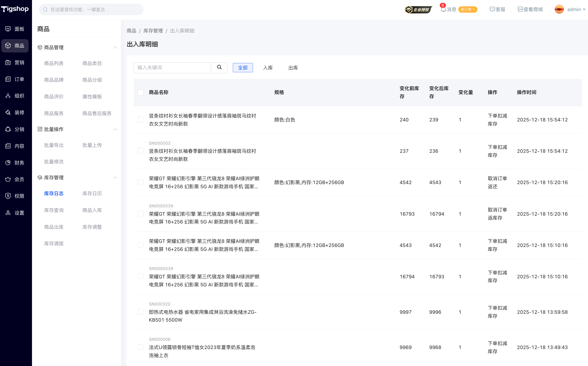
Task: Toggle the select-all checkbox in table header
Action: pos(140,92)
